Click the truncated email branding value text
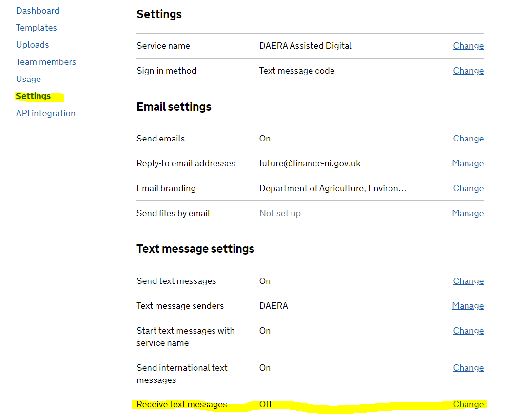Image resolution: width=506 pixels, height=420 pixels. 332,188
